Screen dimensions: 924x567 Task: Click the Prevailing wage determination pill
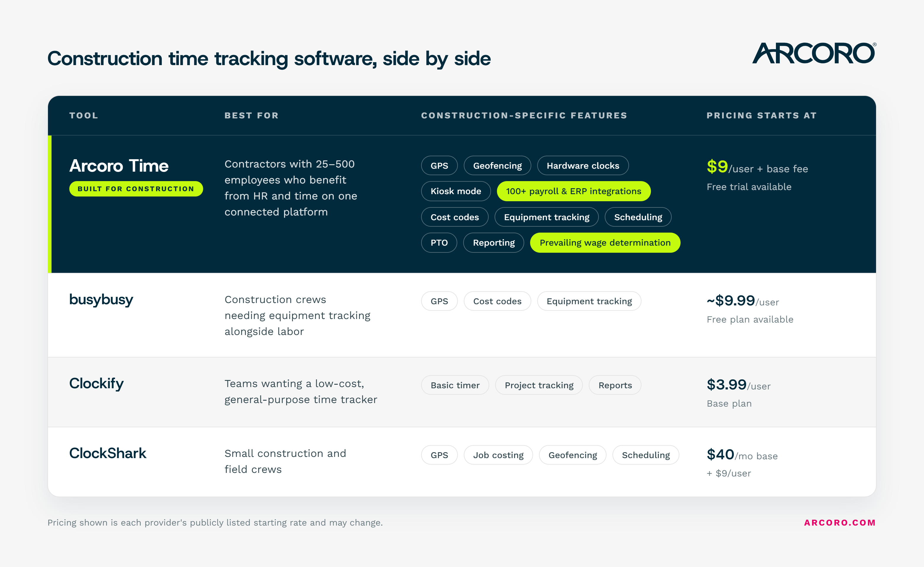[x=605, y=243]
